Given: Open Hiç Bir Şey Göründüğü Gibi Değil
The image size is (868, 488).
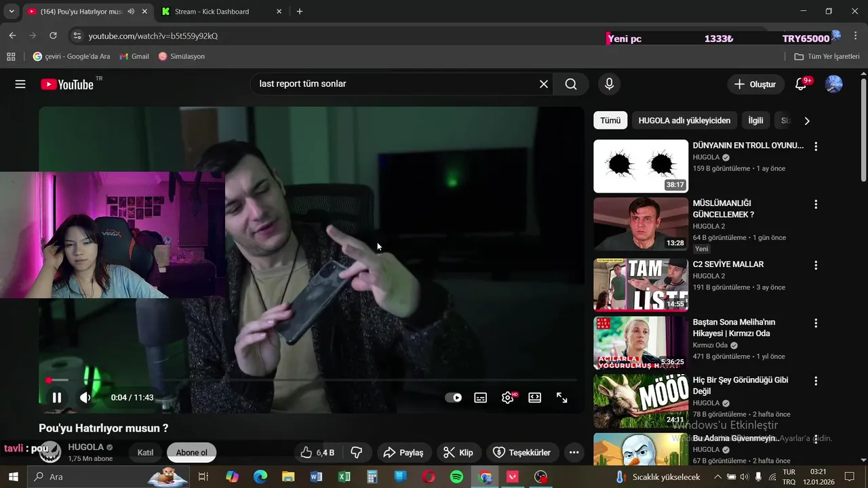Looking at the screenshot, I should pyautogui.click(x=741, y=386).
